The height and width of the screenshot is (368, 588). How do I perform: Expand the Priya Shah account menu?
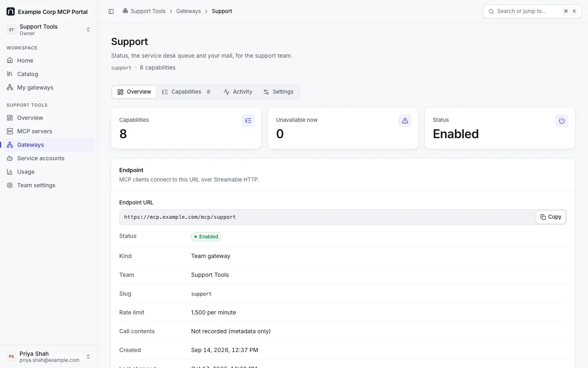tap(49, 357)
